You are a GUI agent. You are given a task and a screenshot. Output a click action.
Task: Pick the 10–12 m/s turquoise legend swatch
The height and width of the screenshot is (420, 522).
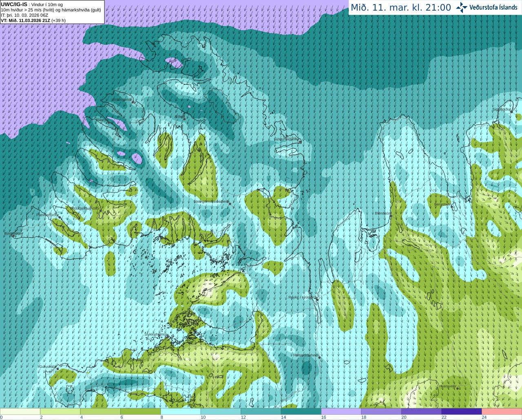point(221,411)
